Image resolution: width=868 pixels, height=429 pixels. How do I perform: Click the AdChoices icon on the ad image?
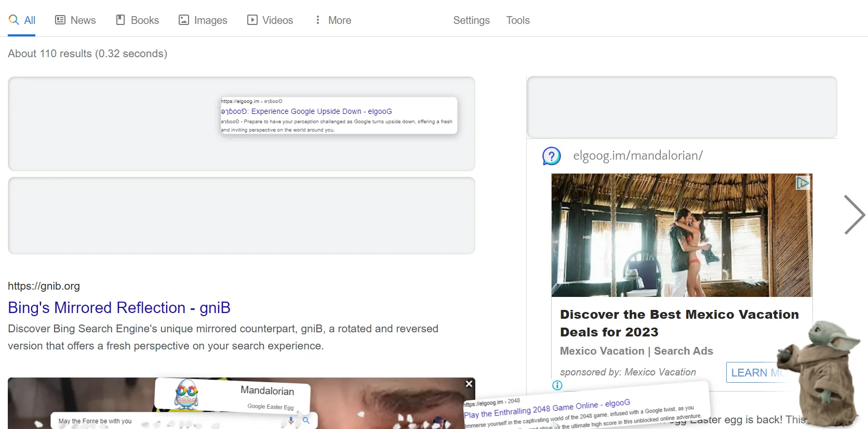coord(803,183)
